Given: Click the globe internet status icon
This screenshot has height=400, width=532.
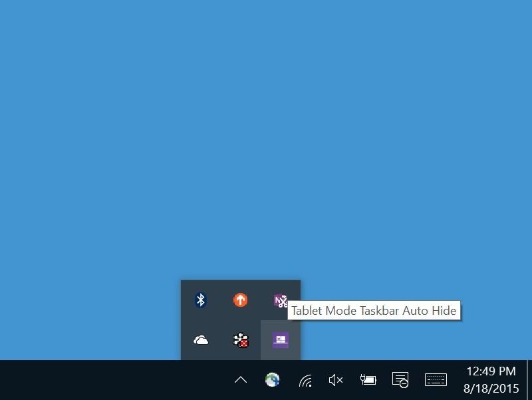Looking at the screenshot, I should tap(271, 380).
